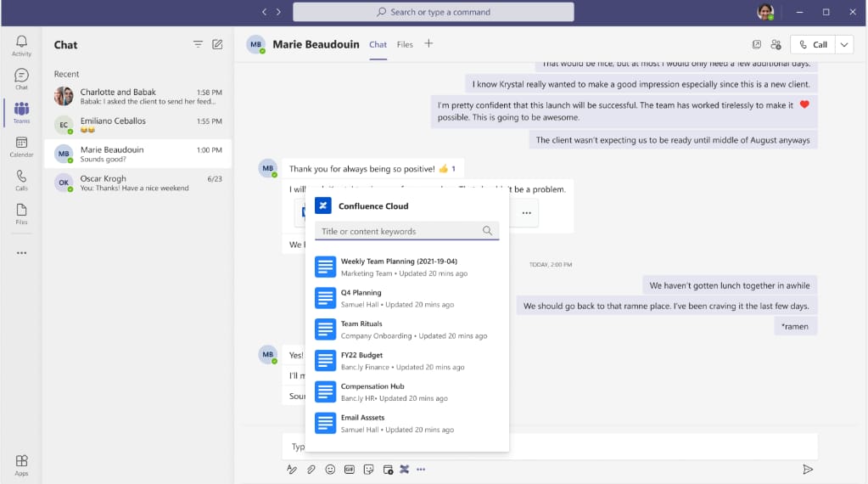This screenshot has width=868, height=484.
Task: Click the heart reaction on message
Action: pos(804,104)
